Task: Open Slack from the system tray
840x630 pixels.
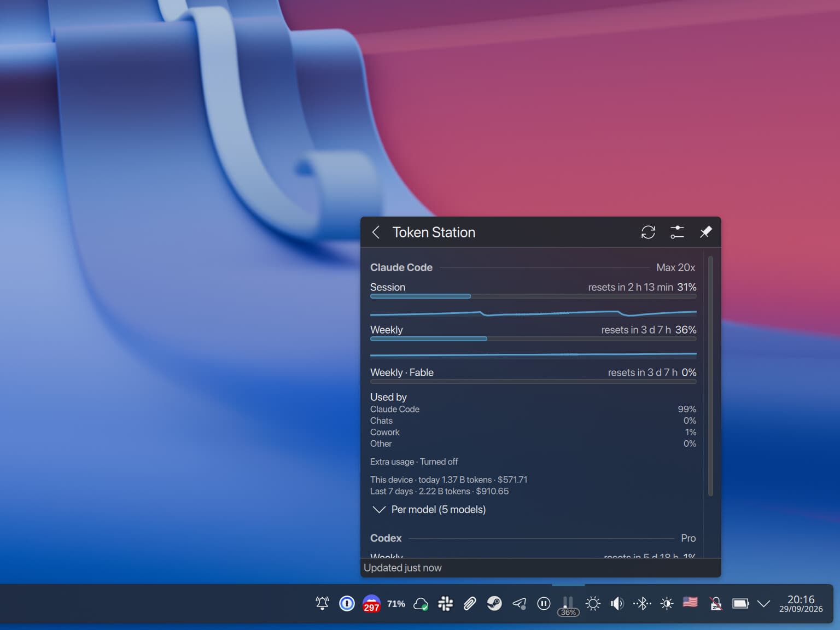Action: (x=445, y=603)
